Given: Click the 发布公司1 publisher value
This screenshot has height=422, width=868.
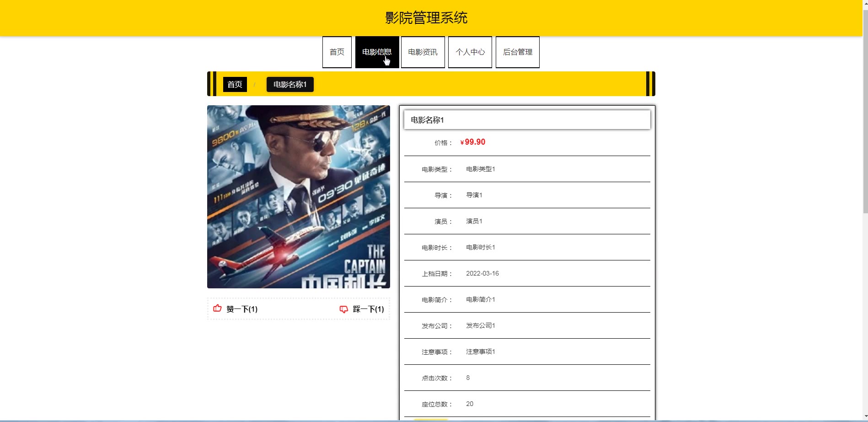Looking at the screenshot, I should tap(481, 325).
